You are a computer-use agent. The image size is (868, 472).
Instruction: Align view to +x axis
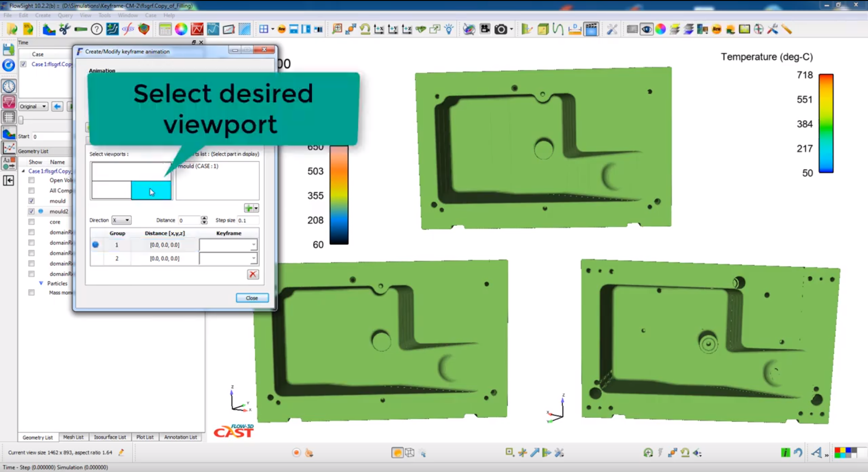379,29
